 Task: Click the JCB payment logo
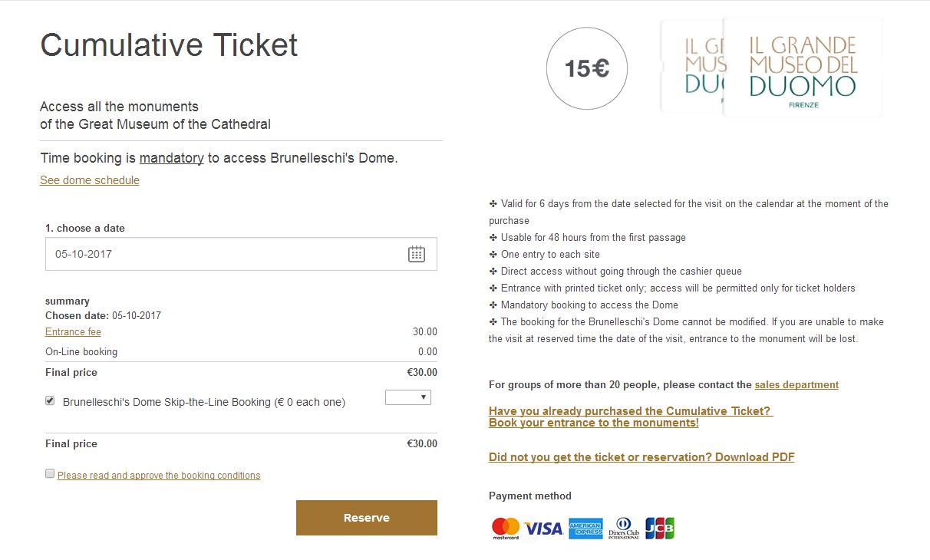click(x=660, y=528)
